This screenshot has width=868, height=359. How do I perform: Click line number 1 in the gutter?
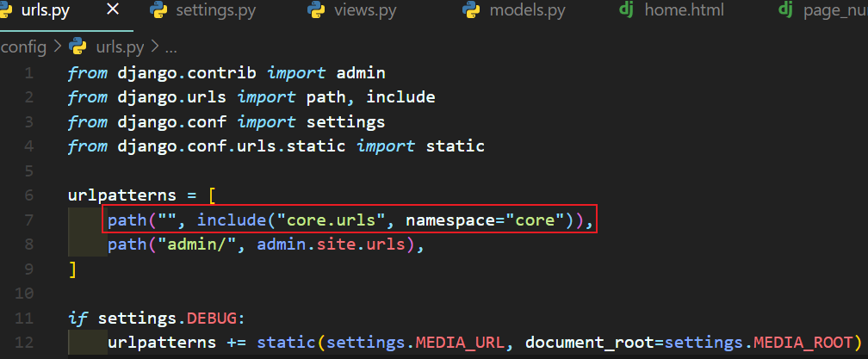tap(28, 73)
